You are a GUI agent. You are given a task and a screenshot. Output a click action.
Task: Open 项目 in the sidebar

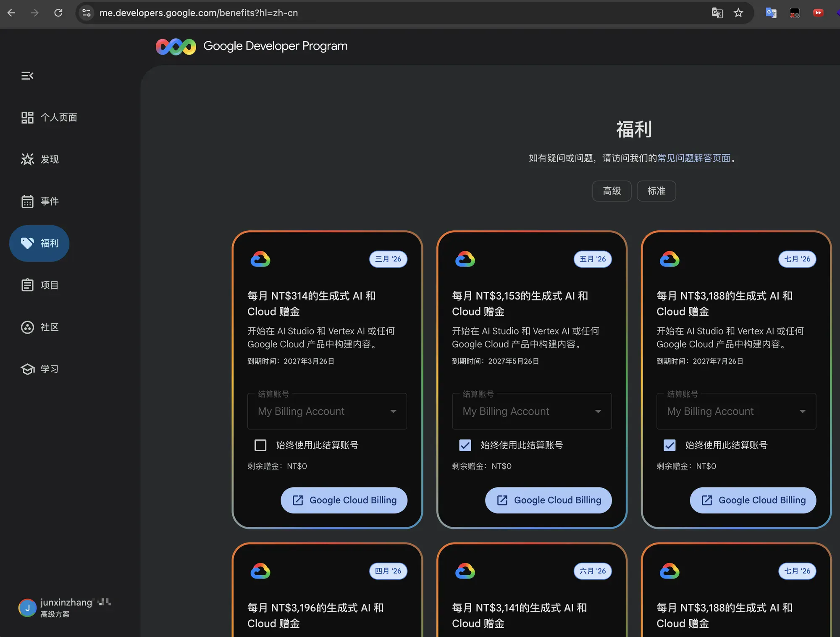[x=40, y=285]
